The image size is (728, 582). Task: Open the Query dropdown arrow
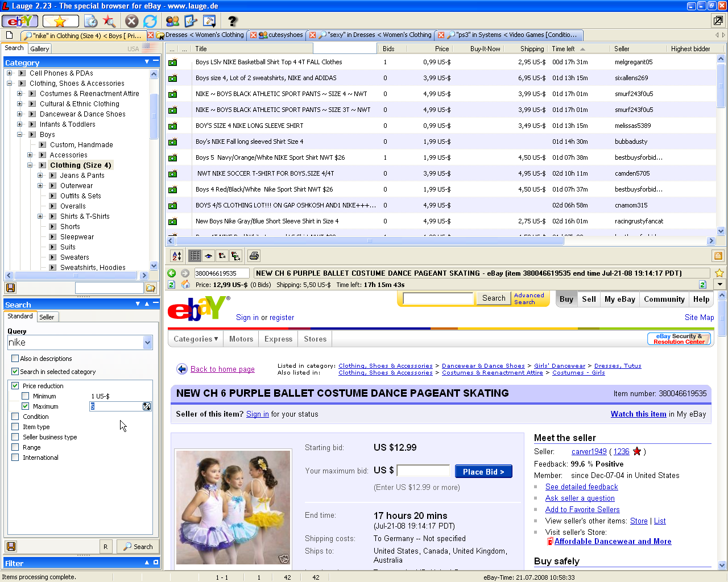coord(148,342)
